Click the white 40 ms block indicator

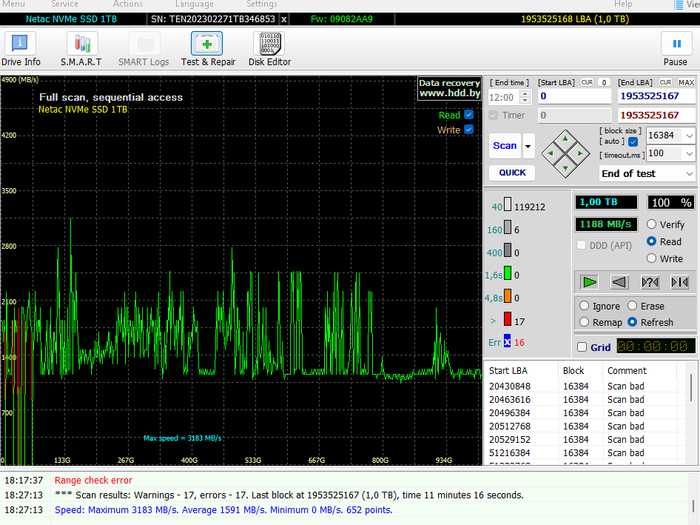click(x=508, y=204)
